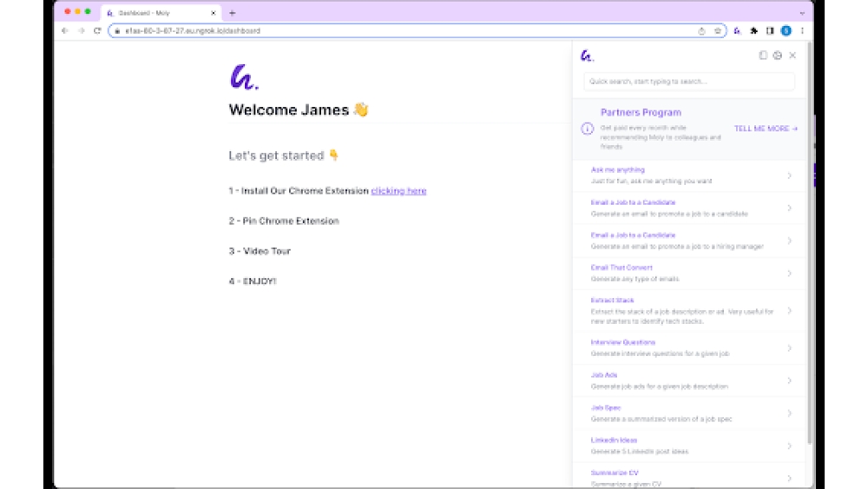Open the blue Chrome profile avatar

pyautogui.click(x=786, y=31)
